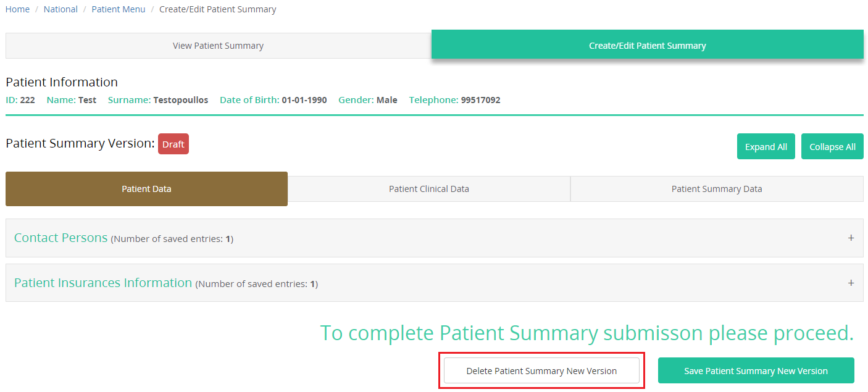
Task: Switch to View Patient Summary tab
Action: (x=218, y=46)
